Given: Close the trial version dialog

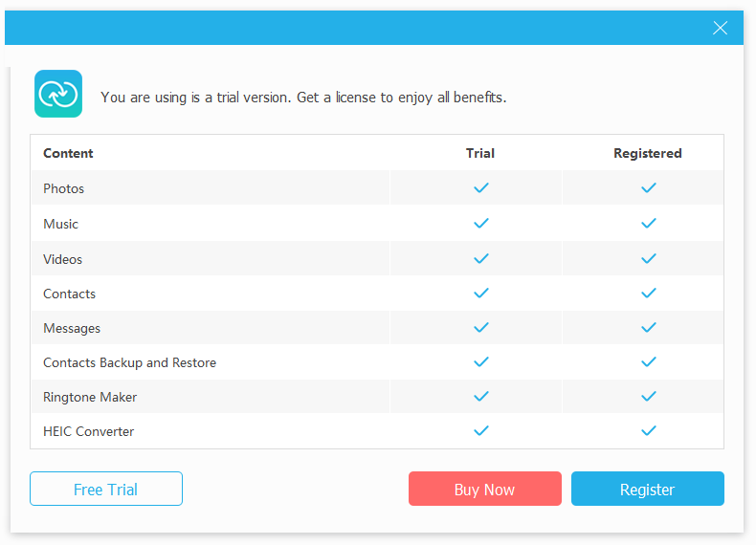Looking at the screenshot, I should pos(721,28).
